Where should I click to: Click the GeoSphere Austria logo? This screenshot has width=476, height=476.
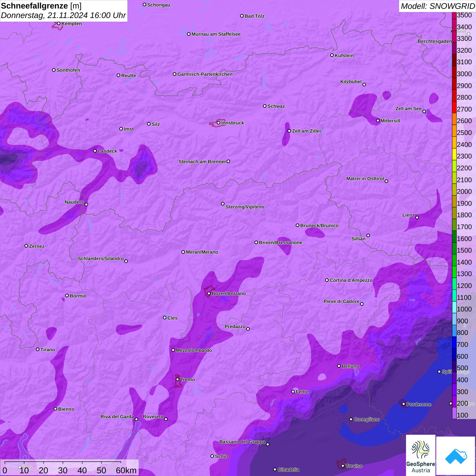click(421, 455)
